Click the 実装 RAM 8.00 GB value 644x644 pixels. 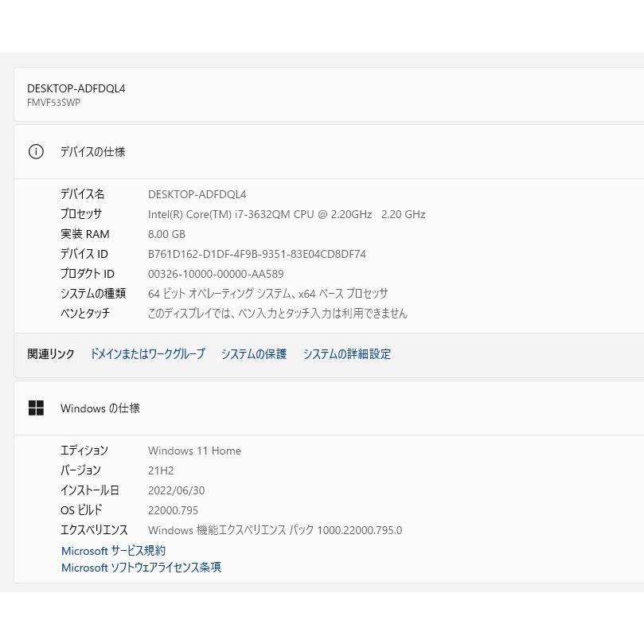click(166, 233)
